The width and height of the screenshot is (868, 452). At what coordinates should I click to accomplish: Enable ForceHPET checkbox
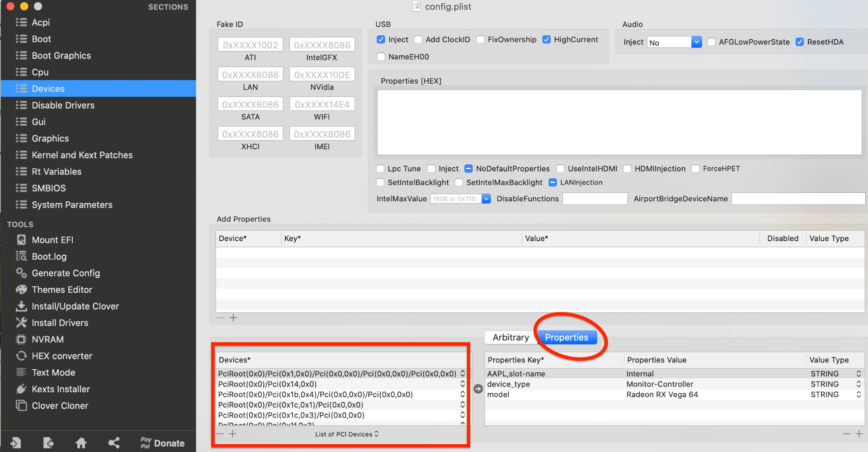pos(696,169)
